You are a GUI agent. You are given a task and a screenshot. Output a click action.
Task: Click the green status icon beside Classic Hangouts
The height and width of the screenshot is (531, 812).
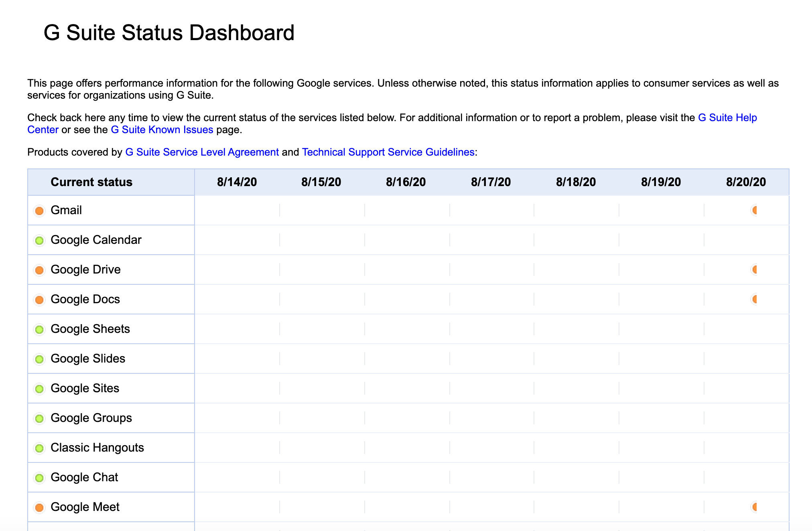[x=39, y=448]
